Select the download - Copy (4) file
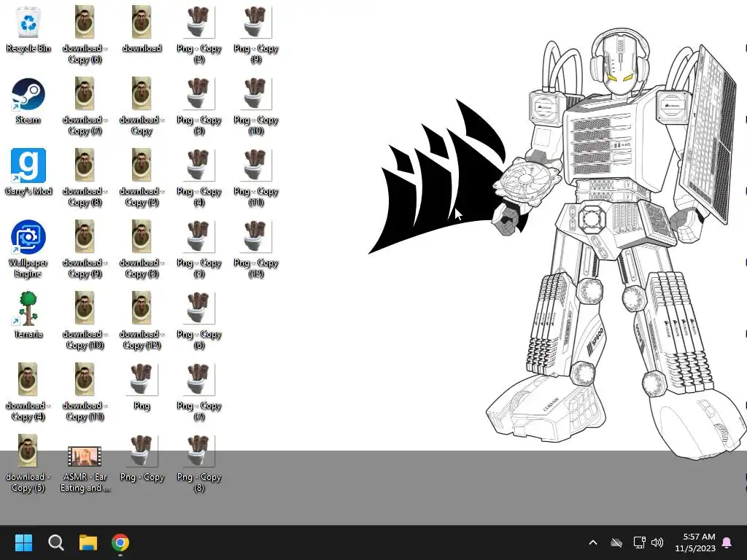The image size is (747, 560). tap(28, 392)
